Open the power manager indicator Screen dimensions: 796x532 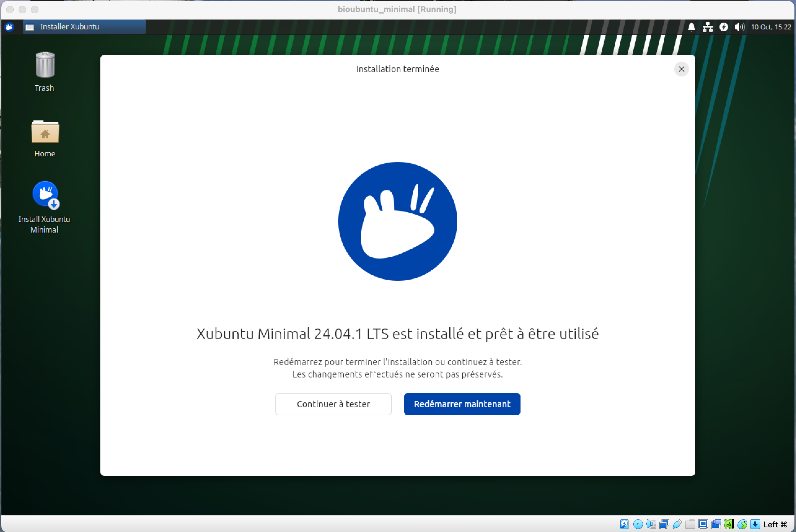point(723,27)
